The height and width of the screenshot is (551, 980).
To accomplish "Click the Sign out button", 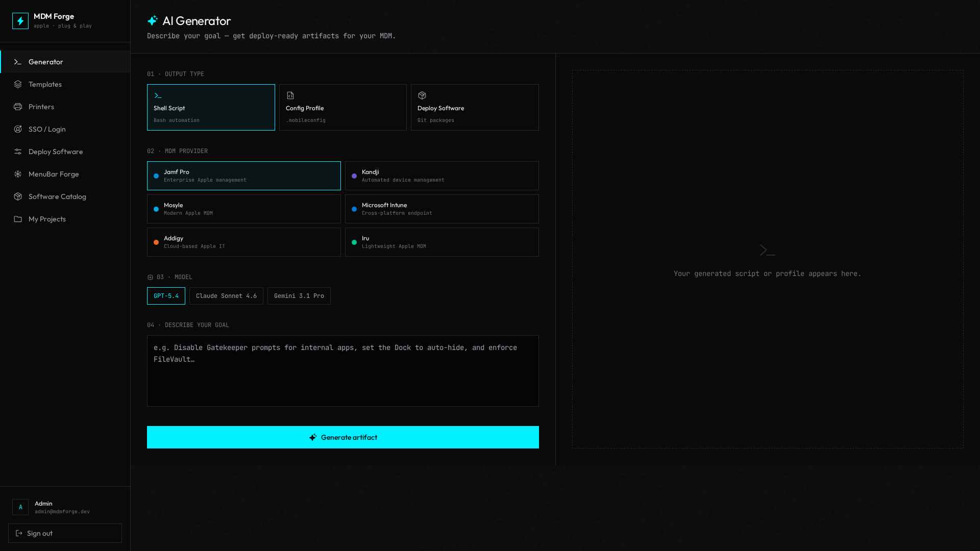I will [65, 533].
